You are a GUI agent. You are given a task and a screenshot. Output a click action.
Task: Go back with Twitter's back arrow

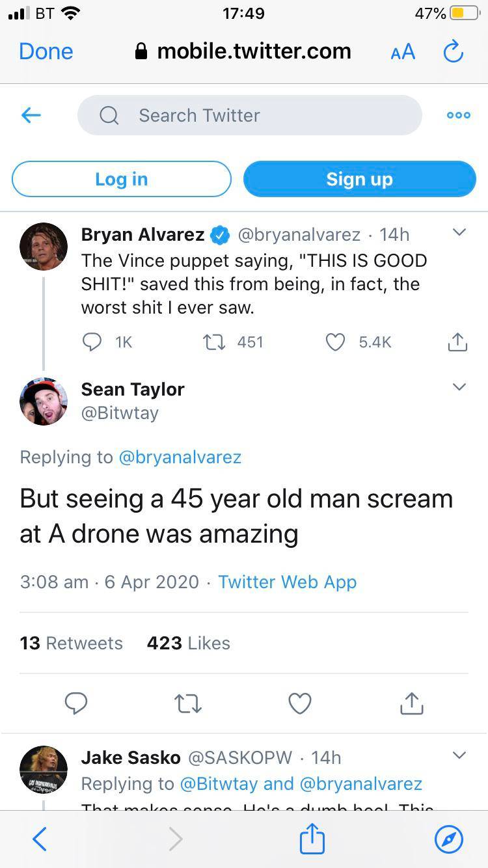pos(31,115)
